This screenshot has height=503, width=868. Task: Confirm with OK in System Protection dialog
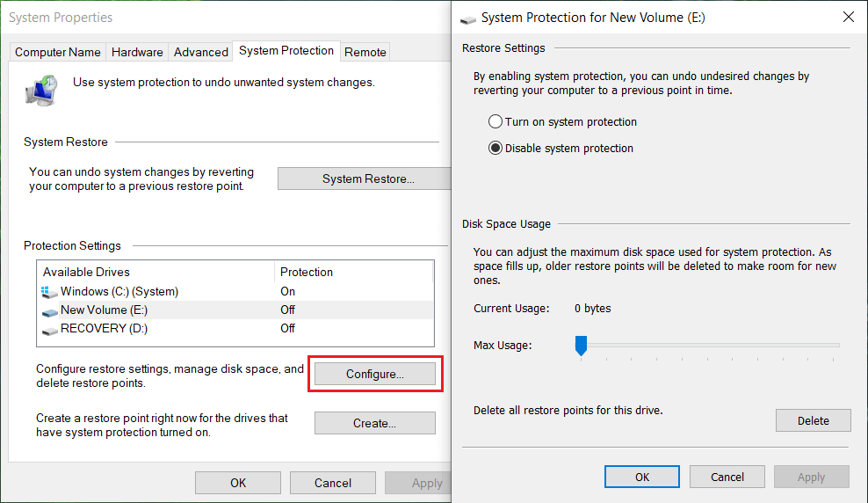pos(642,477)
